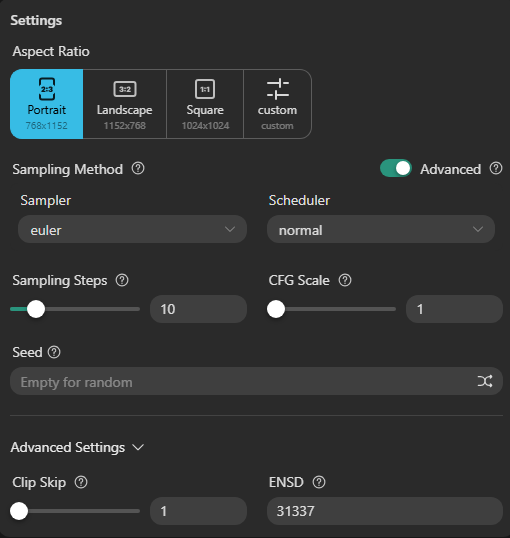Click the CFG Scale slider handle
510x538 pixels.
pyautogui.click(x=276, y=309)
